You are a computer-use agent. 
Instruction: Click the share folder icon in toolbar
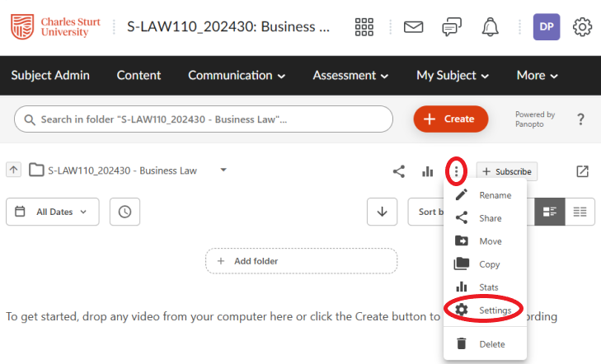click(399, 171)
